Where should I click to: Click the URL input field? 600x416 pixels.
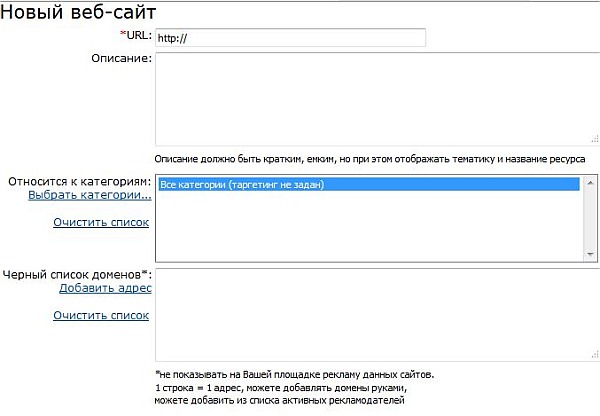(290, 38)
